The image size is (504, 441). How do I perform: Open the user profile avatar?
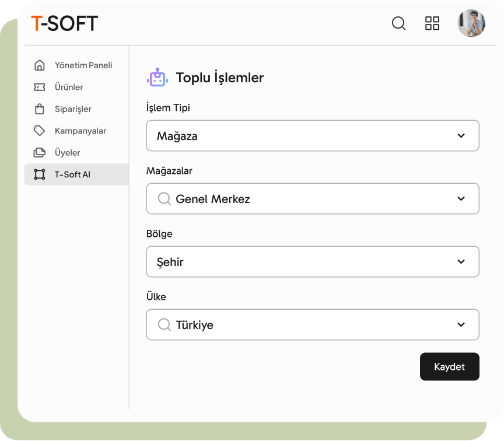[x=471, y=23]
